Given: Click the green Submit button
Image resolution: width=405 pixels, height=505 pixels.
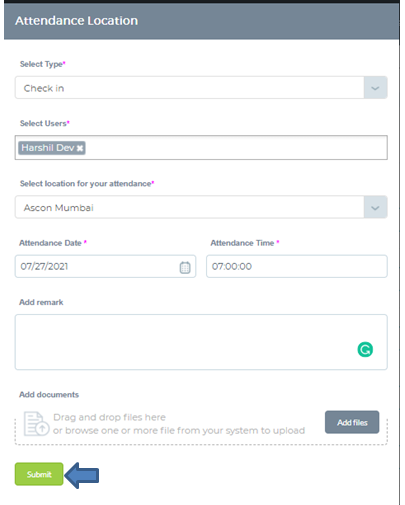Looking at the screenshot, I should [x=39, y=474].
